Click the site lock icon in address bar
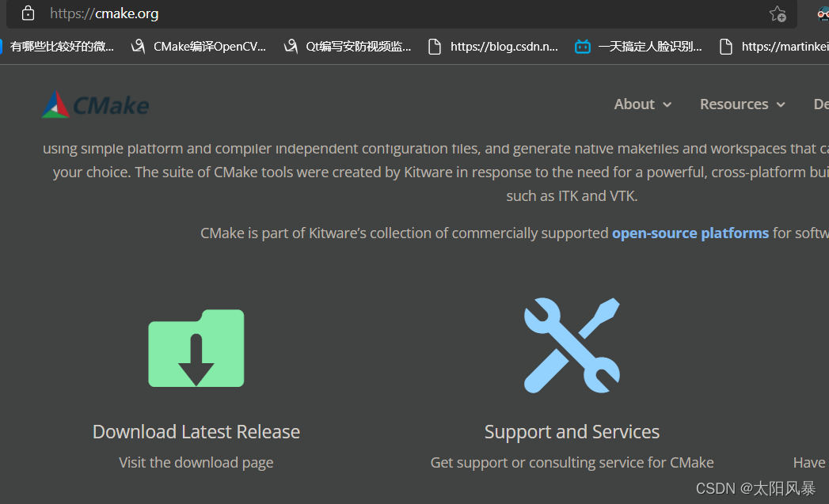 (28, 13)
